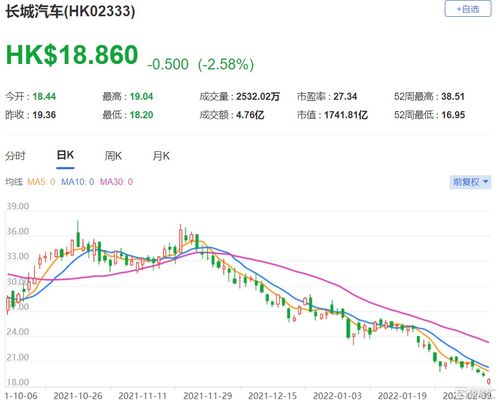
Task: Click the 2021-10-26 date on chart axis
Action: pyautogui.click(x=78, y=396)
